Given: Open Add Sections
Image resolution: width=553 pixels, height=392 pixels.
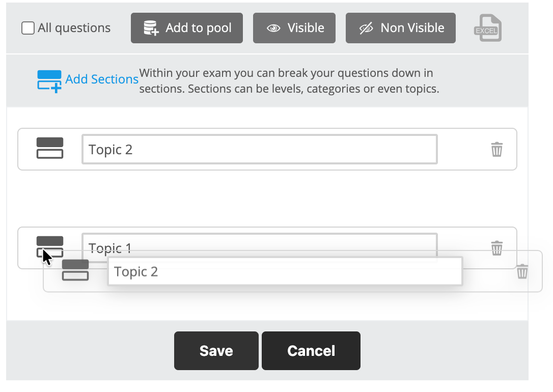Looking at the screenshot, I should [x=102, y=79].
